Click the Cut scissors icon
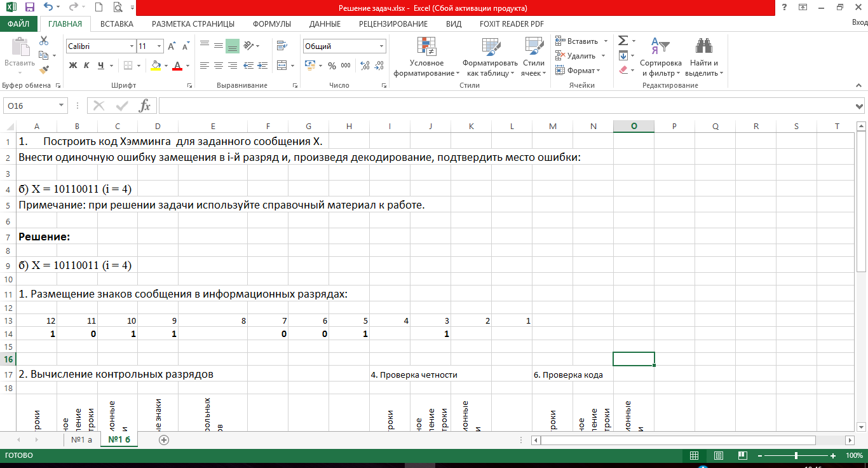The image size is (868, 468). (44, 41)
